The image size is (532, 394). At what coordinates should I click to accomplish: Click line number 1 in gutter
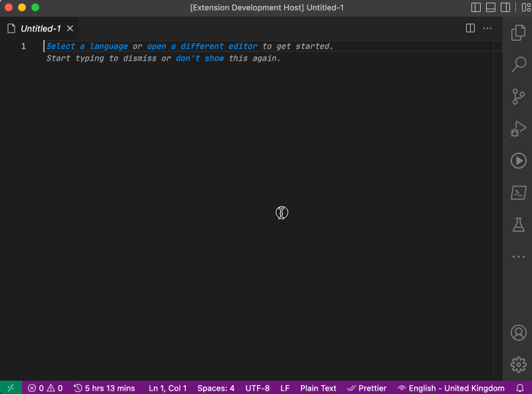pos(23,46)
